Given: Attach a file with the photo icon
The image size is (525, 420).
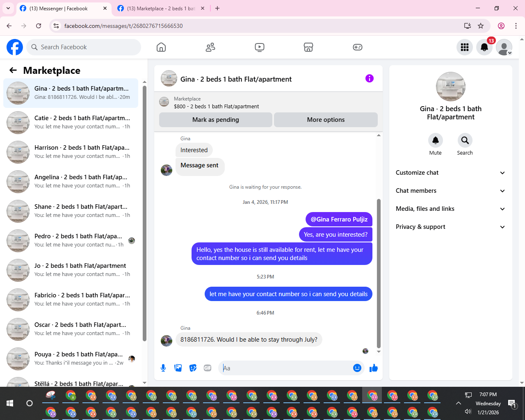Looking at the screenshot, I should pyautogui.click(x=178, y=368).
